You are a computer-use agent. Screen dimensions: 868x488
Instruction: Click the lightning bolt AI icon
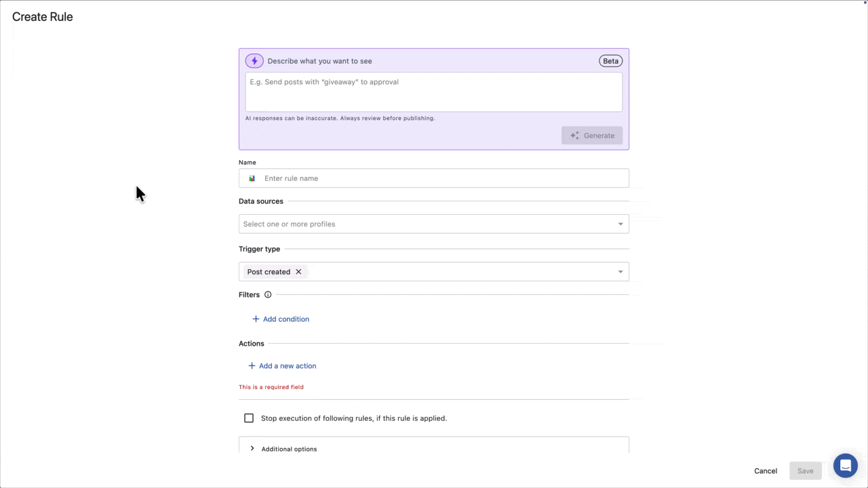254,61
